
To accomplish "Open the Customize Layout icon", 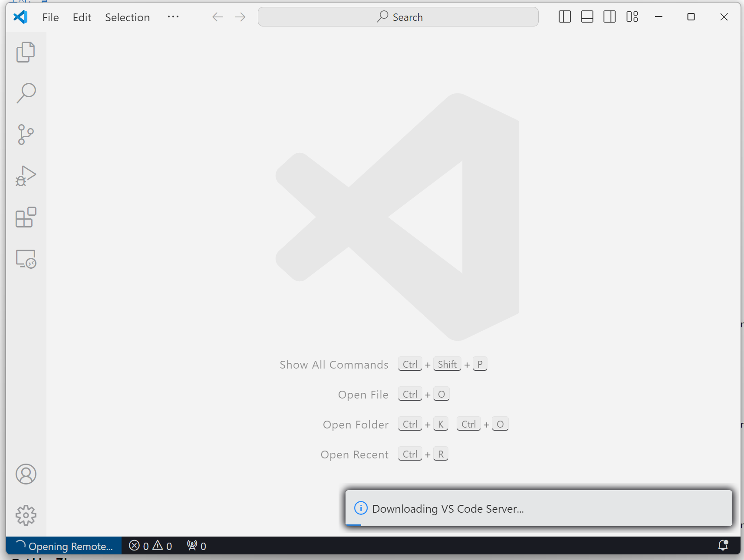I will 632,17.
